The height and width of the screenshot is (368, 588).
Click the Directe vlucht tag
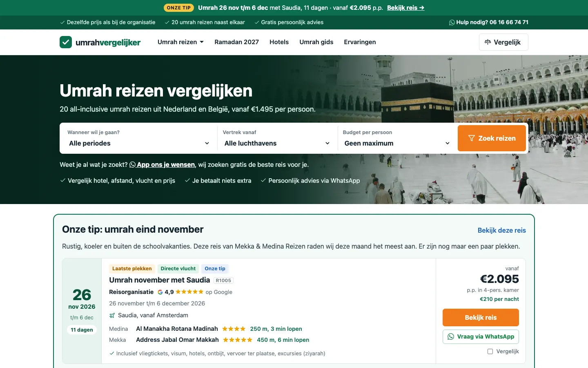click(x=178, y=269)
